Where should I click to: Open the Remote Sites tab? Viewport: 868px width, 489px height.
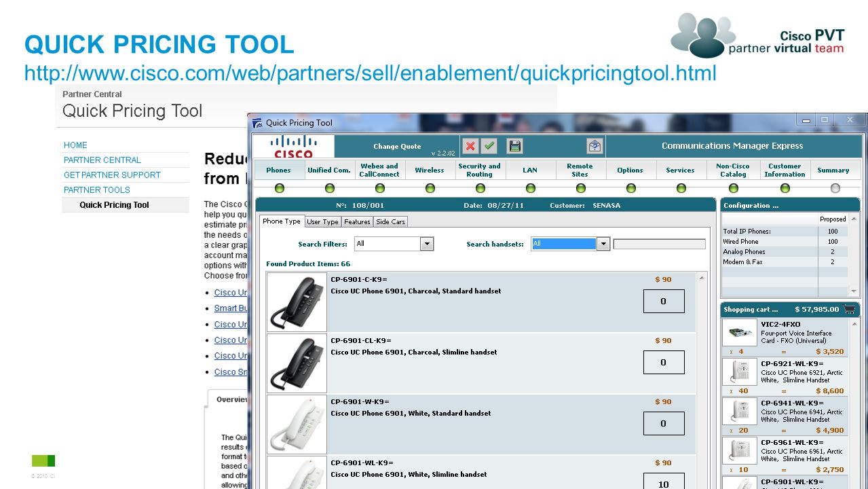[580, 170]
